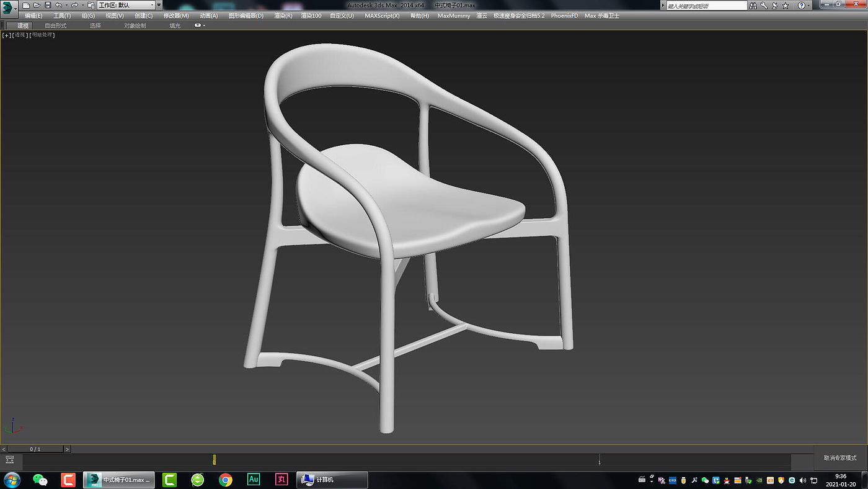Click the binoculars search icon
The image size is (868, 489).
pyautogui.click(x=753, y=6)
